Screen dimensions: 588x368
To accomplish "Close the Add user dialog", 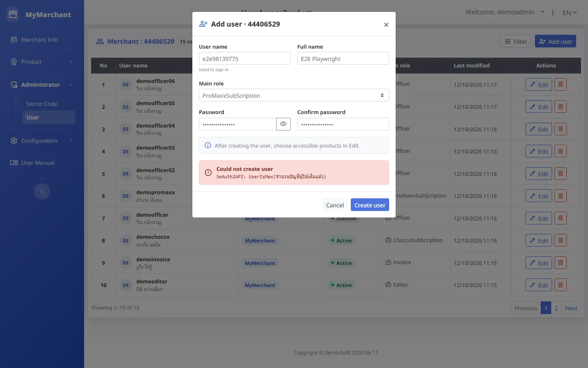I will 386,25.
